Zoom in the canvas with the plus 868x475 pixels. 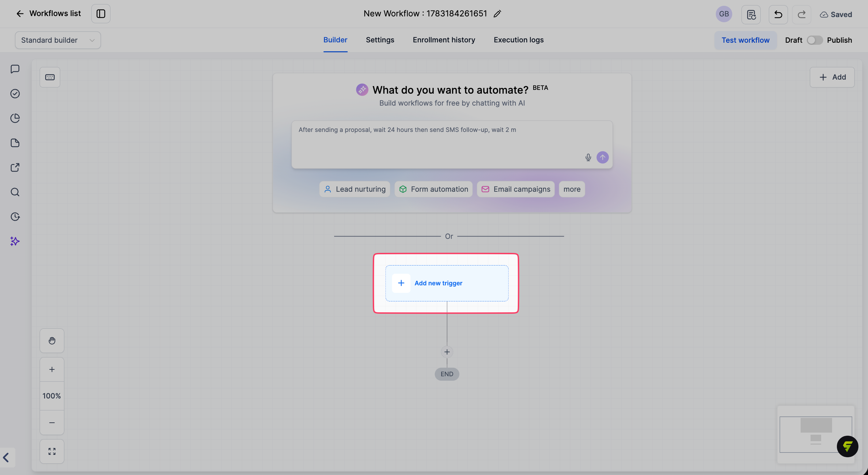tap(52, 369)
